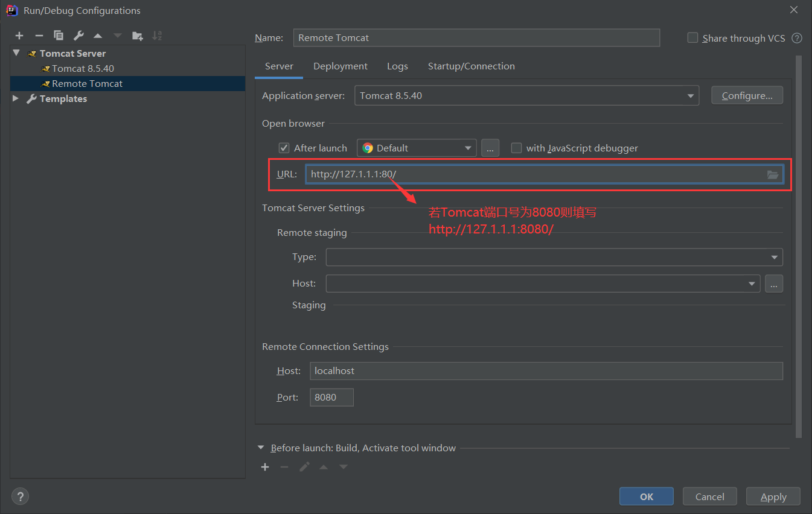Move Before launch task up
Image resolution: width=812 pixels, height=514 pixels.
324,467
